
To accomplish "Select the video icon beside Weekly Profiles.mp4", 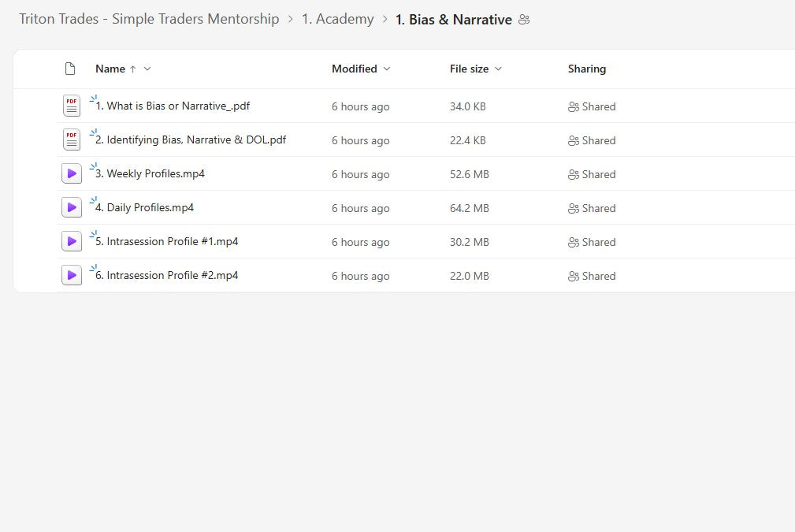I will click(71, 173).
